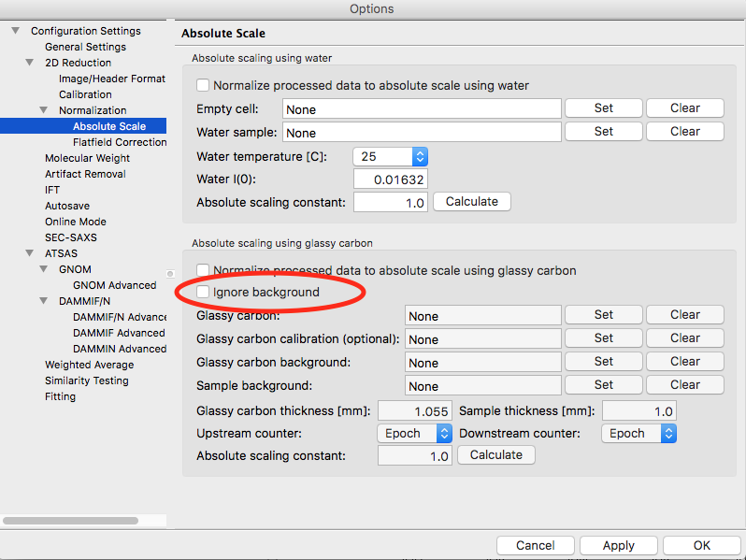
Task: Clear Glassy carbon background file
Action: [x=685, y=361]
